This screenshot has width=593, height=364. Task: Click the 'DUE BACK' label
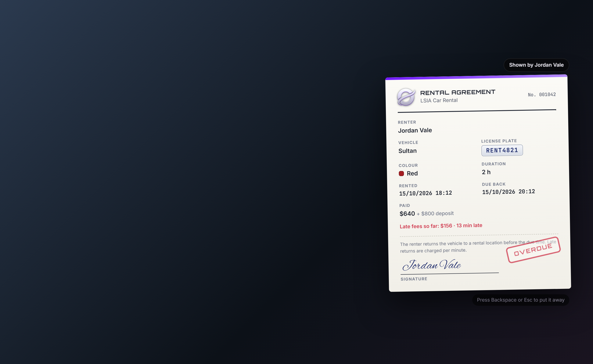click(x=493, y=184)
